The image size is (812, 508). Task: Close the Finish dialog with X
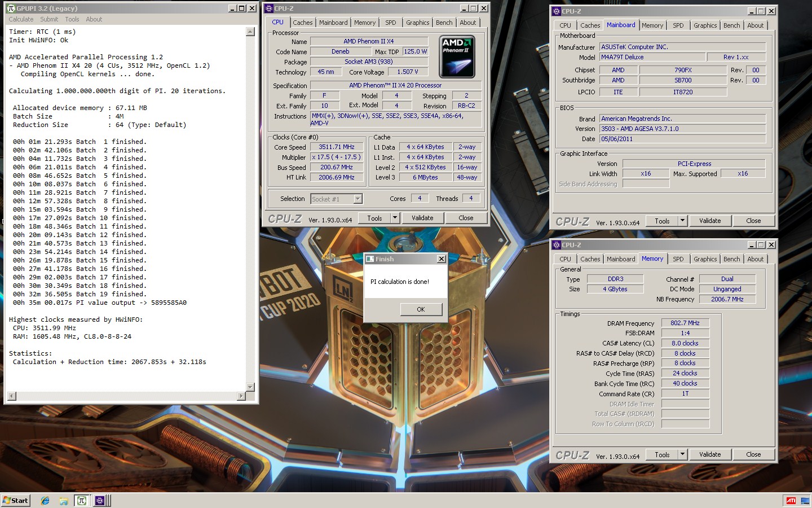tap(441, 259)
